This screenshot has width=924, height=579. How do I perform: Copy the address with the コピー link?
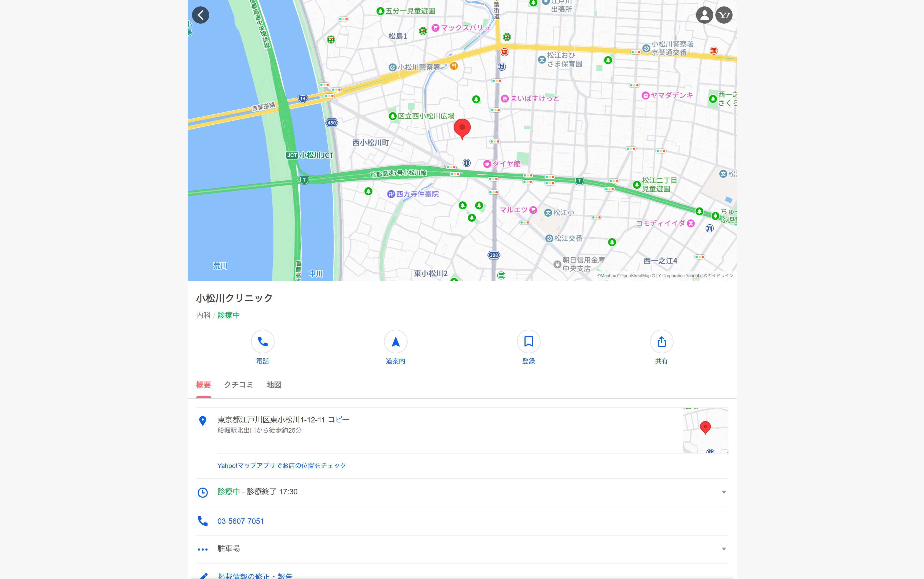[339, 420]
